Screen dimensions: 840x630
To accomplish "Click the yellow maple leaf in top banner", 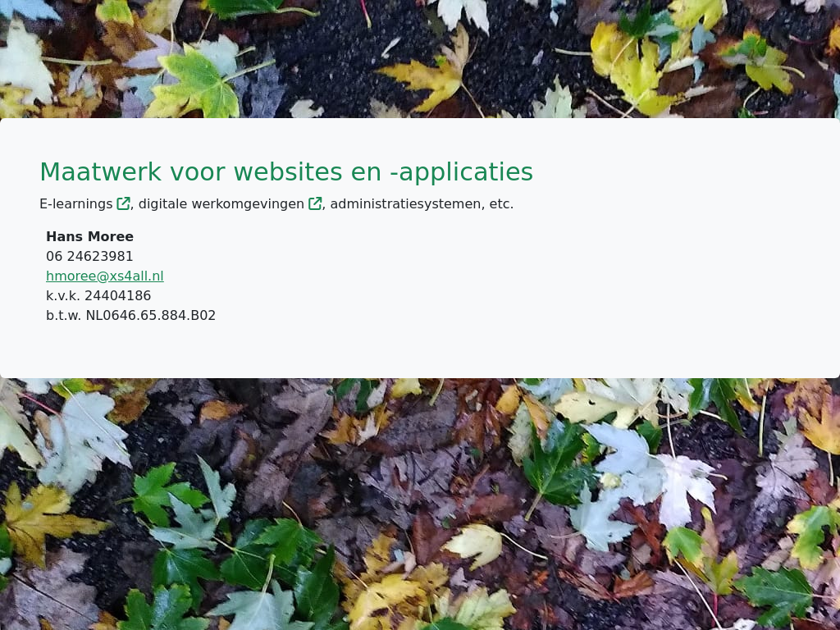I will coord(428,75).
